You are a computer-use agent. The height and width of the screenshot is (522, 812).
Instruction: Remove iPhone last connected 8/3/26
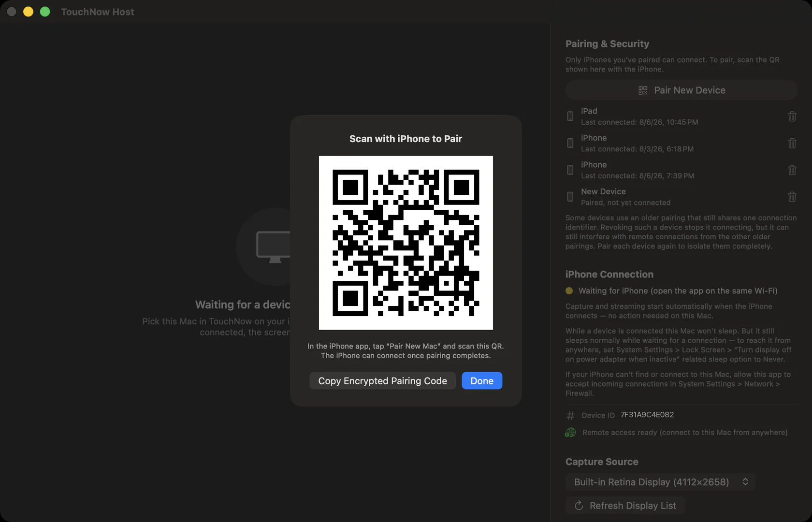(x=792, y=143)
